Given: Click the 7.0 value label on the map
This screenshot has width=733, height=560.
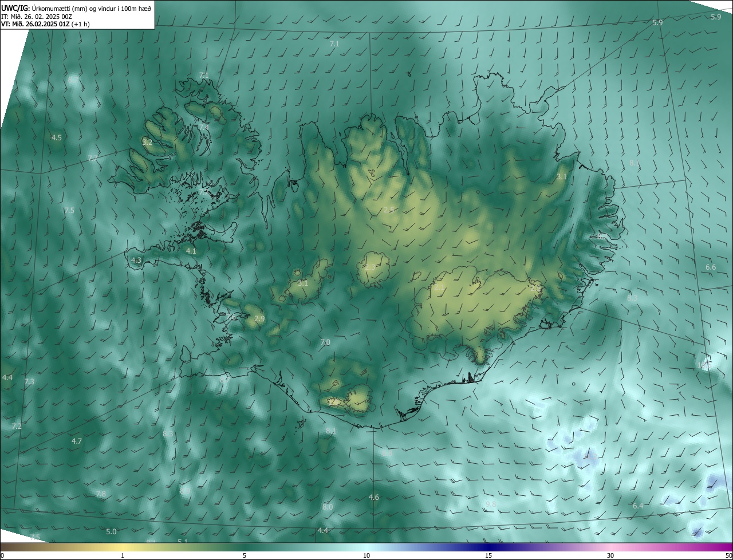Looking at the screenshot, I should click(325, 342).
